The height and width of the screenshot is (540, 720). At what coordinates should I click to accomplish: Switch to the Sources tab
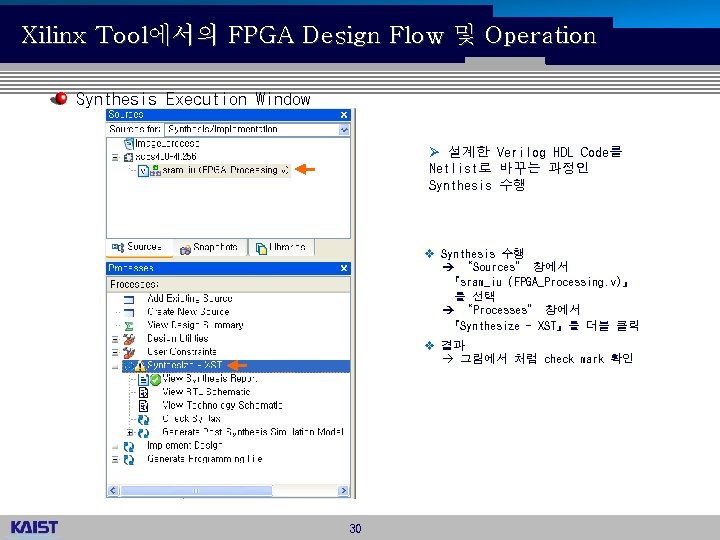coord(140,248)
